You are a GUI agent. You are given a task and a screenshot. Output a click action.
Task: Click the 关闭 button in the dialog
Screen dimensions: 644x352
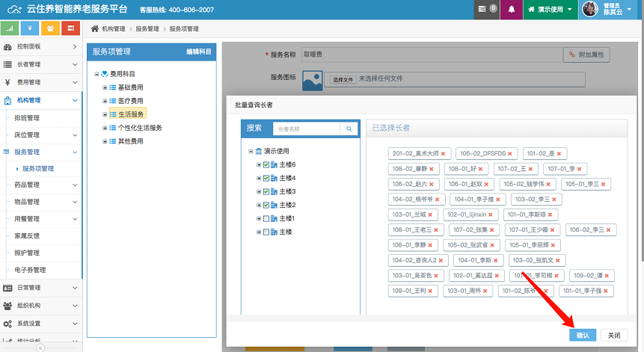(613, 336)
